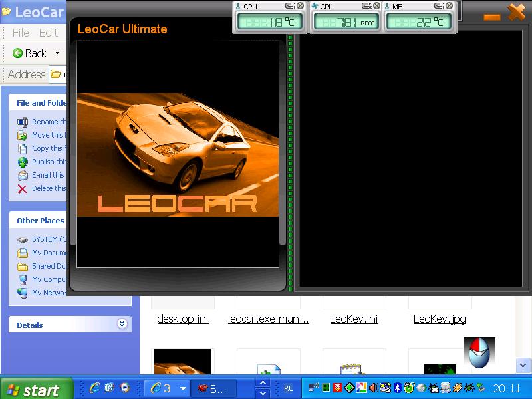Click the red X Delete this file icon

pyautogui.click(x=23, y=188)
